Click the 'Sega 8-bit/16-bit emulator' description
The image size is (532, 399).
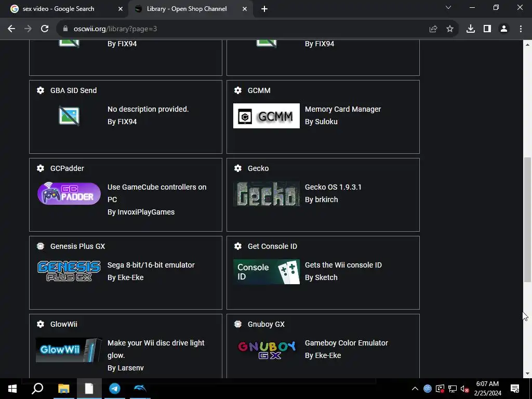pos(151,265)
